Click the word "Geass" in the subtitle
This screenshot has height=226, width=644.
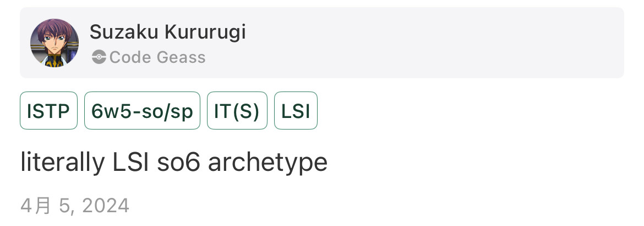coord(180,57)
